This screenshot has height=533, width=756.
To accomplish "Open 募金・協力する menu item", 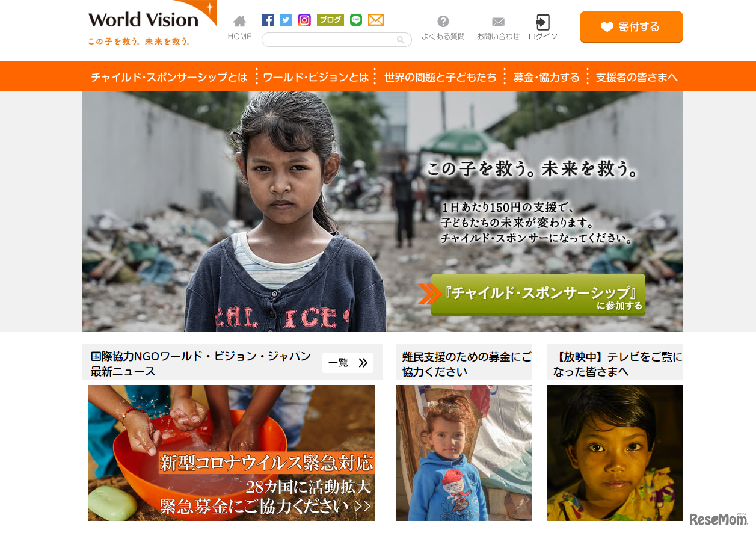I will tap(546, 77).
